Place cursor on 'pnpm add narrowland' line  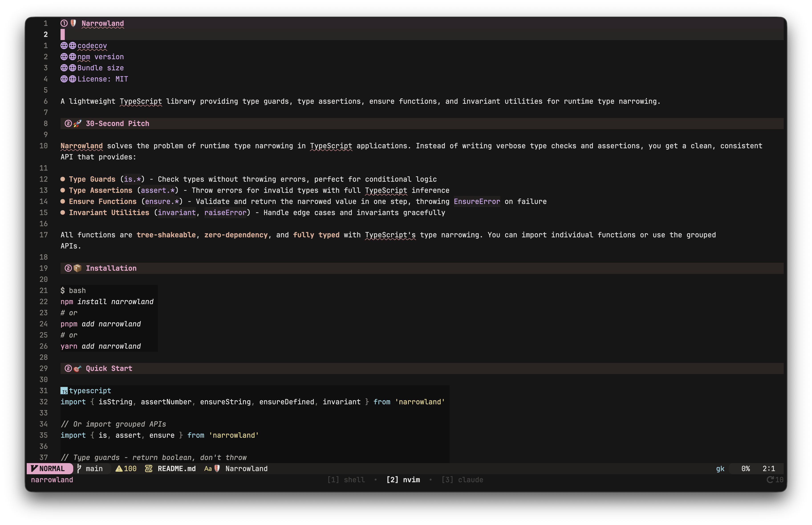101,324
